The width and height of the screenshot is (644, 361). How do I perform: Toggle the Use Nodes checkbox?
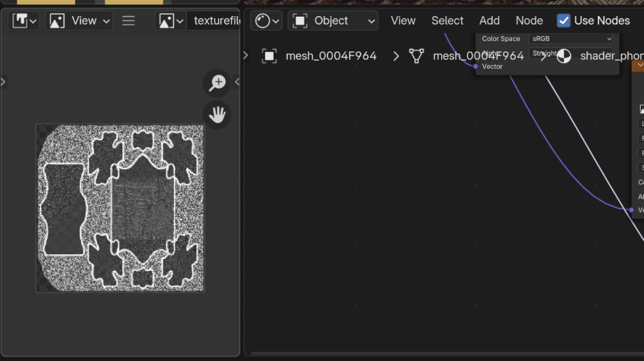point(563,21)
